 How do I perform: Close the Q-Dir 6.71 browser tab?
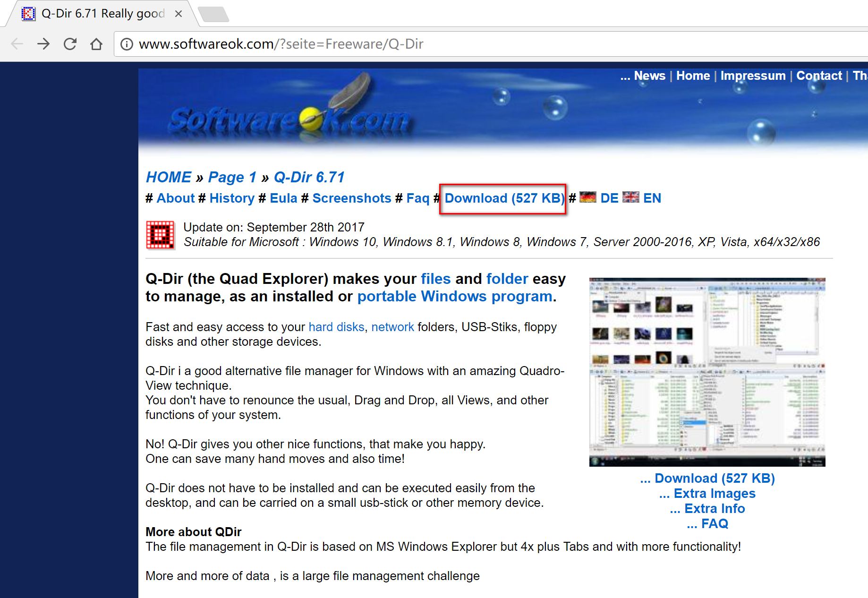point(179,14)
